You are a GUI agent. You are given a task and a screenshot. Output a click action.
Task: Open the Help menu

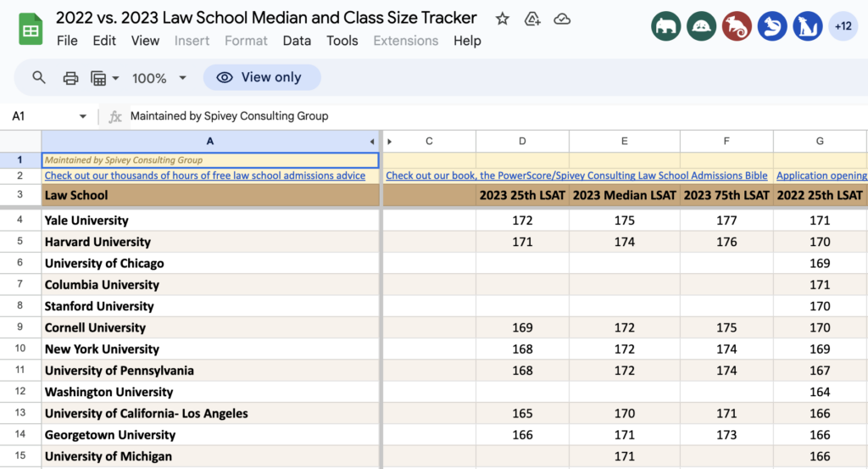pyautogui.click(x=467, y=41)
